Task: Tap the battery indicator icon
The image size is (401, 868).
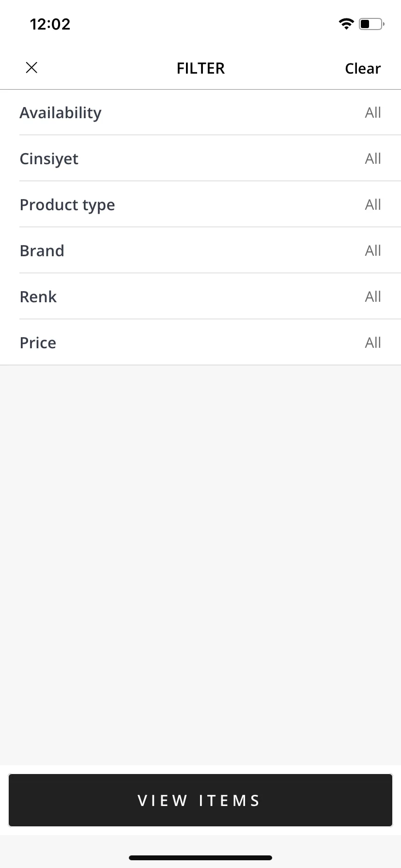Action: coord(371,24)
